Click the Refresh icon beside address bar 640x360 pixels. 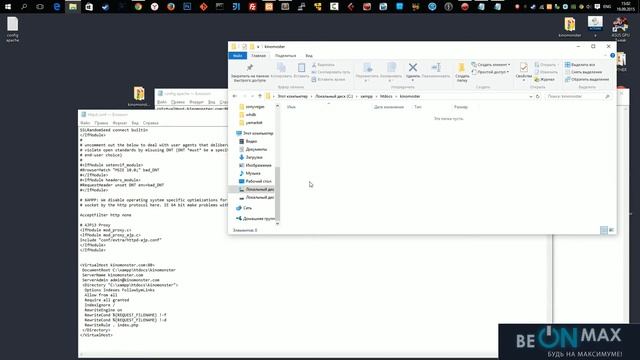click(538, 97)
